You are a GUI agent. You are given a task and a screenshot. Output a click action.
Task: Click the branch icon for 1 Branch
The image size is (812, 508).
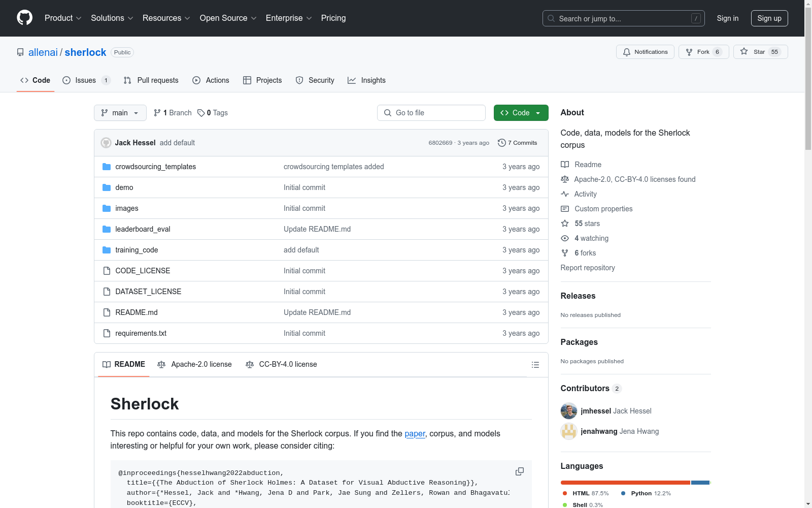[x=157, y=113]
